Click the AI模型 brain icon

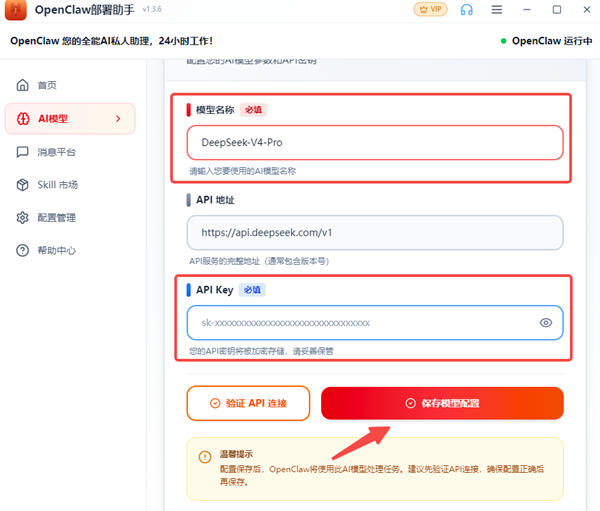[23, 119]
